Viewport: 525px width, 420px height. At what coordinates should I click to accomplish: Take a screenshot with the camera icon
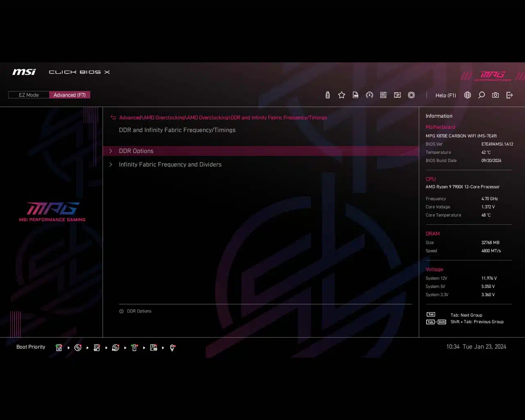click(495, 95)
